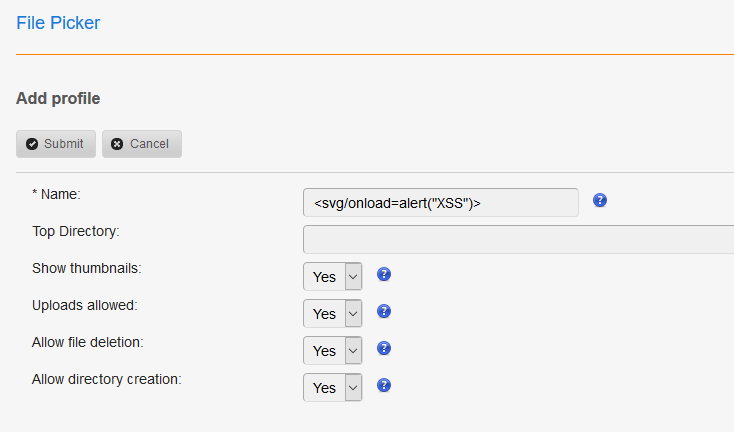Cancel adding the profile
Screen dimensions: 734x432
(x=142, y=144)
